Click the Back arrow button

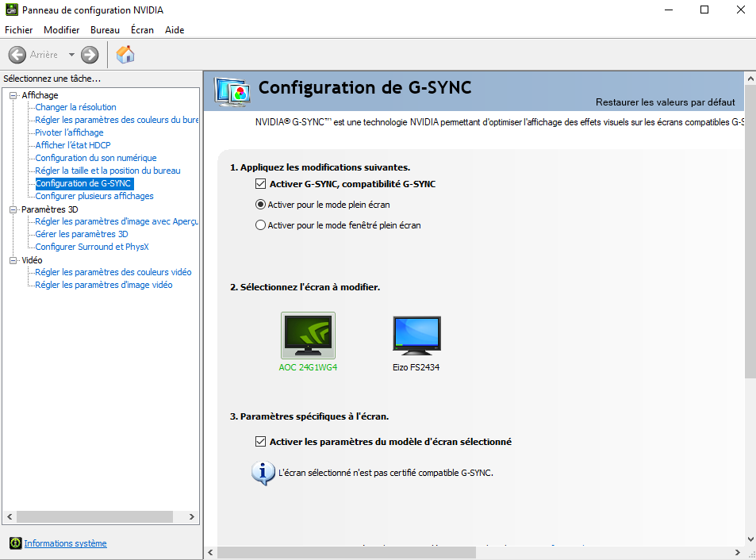click(17, 55)
